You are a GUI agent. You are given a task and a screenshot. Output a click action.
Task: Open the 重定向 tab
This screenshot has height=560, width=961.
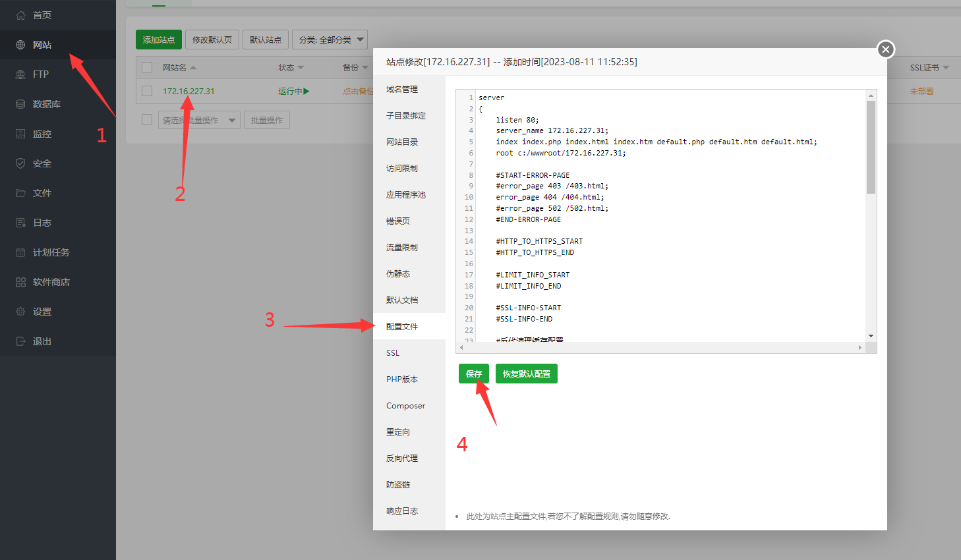click(409, 432)
